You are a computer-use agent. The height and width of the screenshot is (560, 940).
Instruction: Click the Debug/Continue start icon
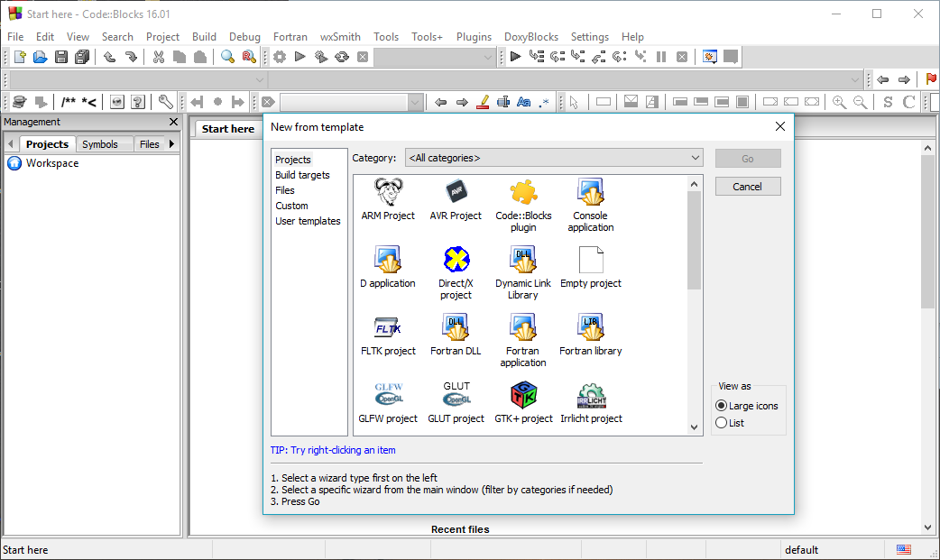click(x=515, y=57)
